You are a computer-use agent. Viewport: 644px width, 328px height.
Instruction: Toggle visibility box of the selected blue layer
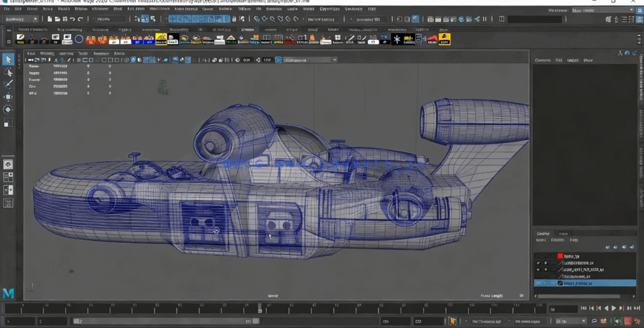[x=538, y=283]
